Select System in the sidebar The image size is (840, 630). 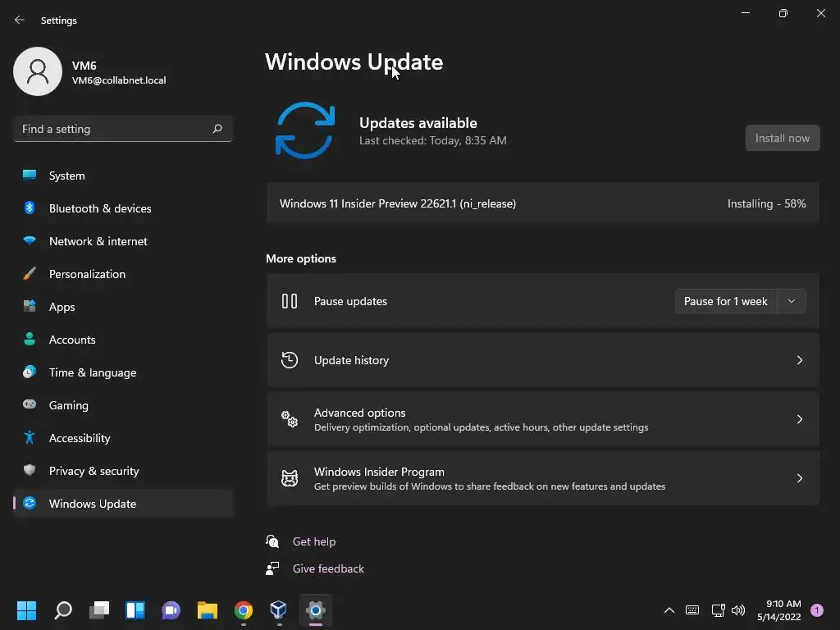pyautogui.click(x=123, y=176)
